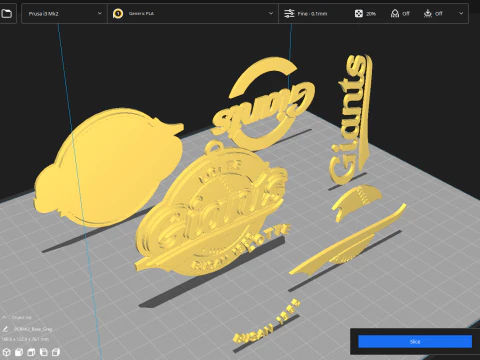Click the PI3MK2_Base_Grey job name
Image resolution: width=480 pixels, height=360 pixels.
click(x=33, y=329)
